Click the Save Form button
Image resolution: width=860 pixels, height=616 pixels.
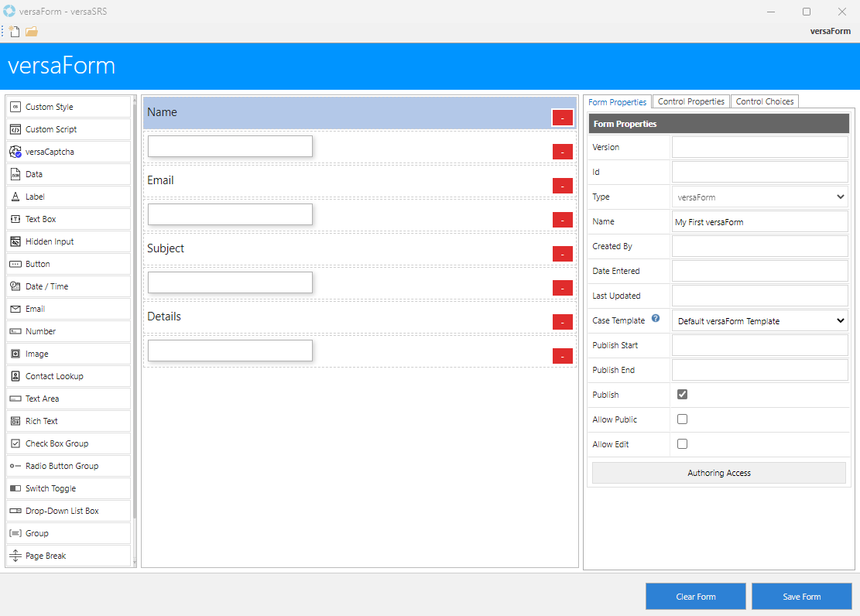pos(801,596)
